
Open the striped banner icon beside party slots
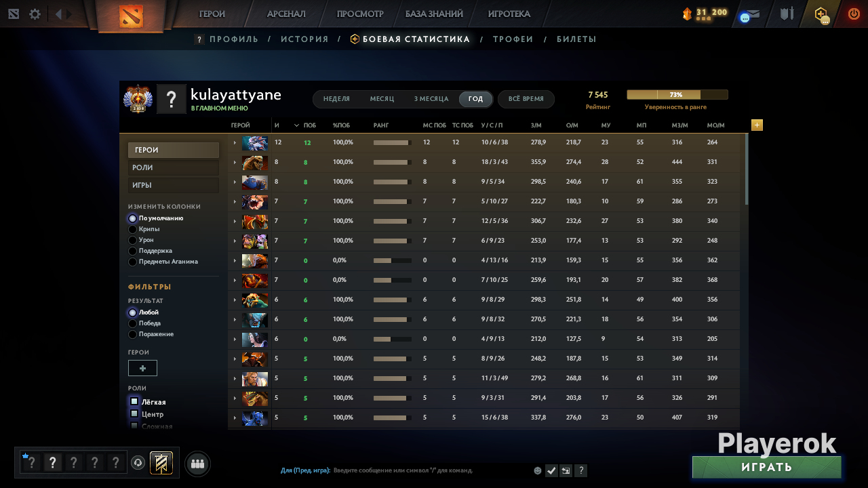[x=161, y=463]
